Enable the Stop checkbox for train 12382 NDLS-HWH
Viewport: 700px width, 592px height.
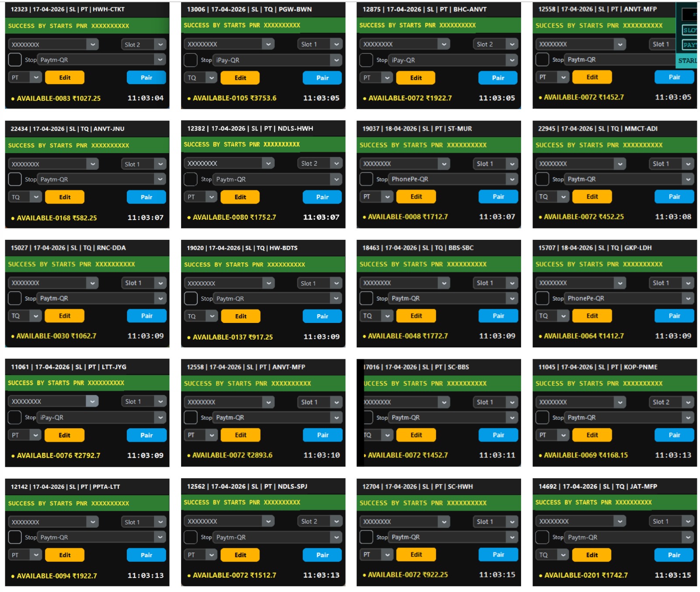[190, 179]
